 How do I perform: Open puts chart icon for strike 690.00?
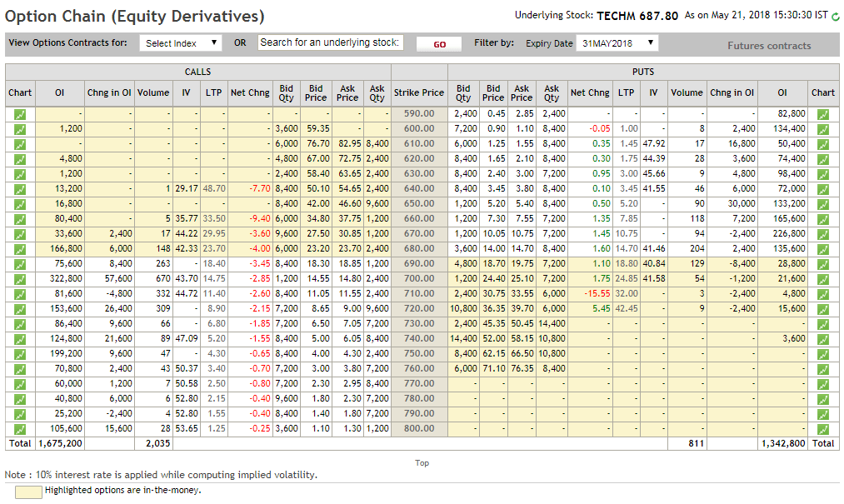(x=823, y=264)
